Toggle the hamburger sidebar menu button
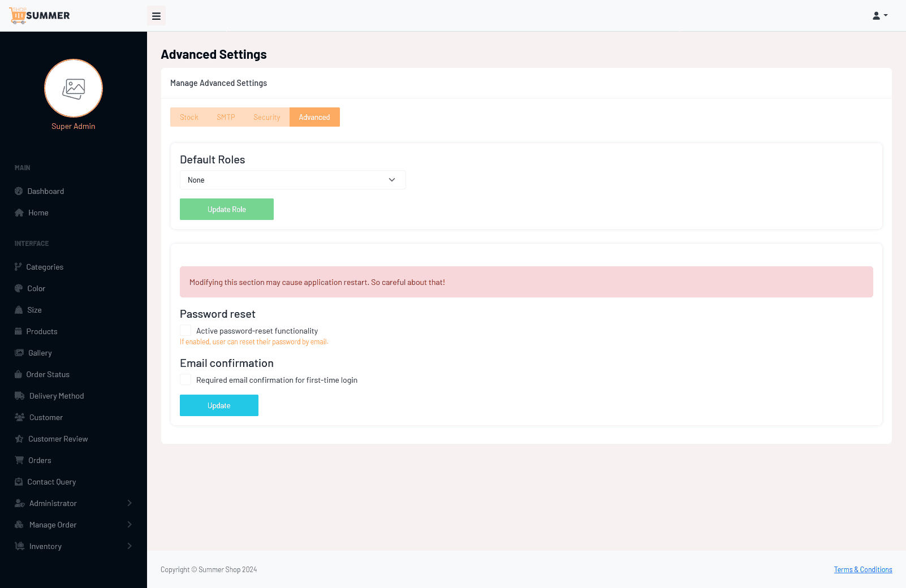Screen dimensions: 906x588 pyautogui.click(x=157, y=16)
